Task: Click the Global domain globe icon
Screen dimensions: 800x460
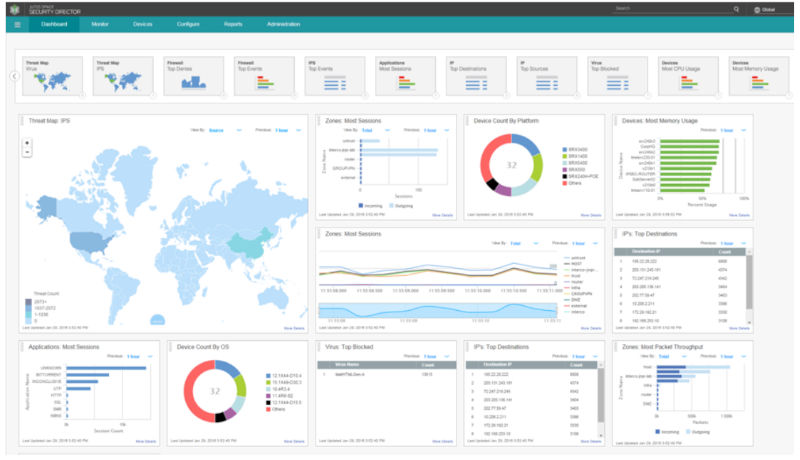Action: (757, 9)
